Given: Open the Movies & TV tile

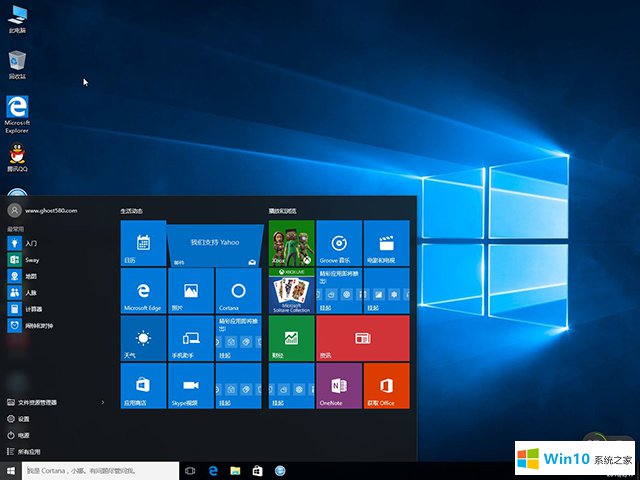Looking at the screenshot, I should [387, 243].
